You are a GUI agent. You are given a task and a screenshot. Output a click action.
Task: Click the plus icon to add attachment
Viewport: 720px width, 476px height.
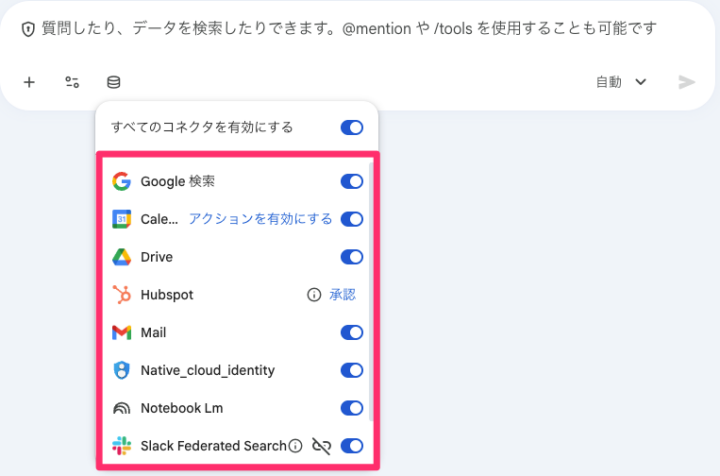29,82
